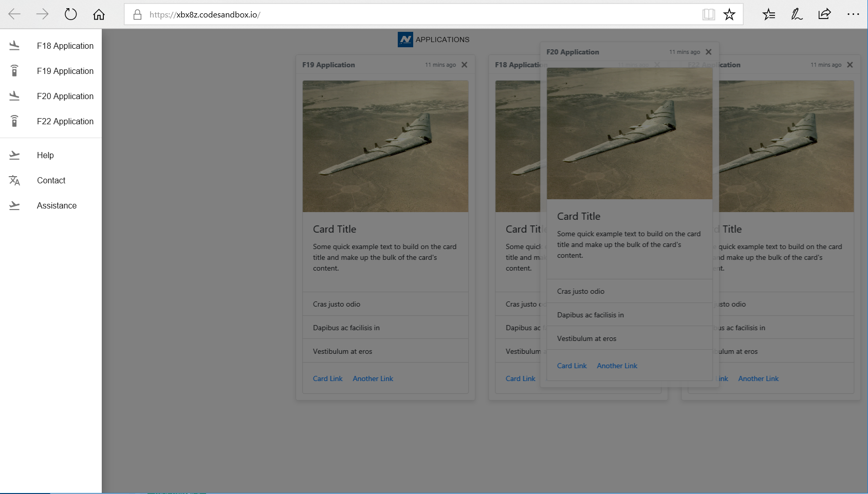The image size is (868, 494).
Task: Click the APPLICATIONS header text
Action: coord(442,40)
